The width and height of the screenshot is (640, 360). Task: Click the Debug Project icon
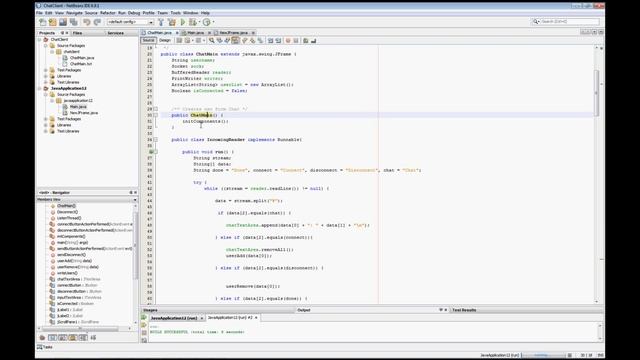[192, 22]
